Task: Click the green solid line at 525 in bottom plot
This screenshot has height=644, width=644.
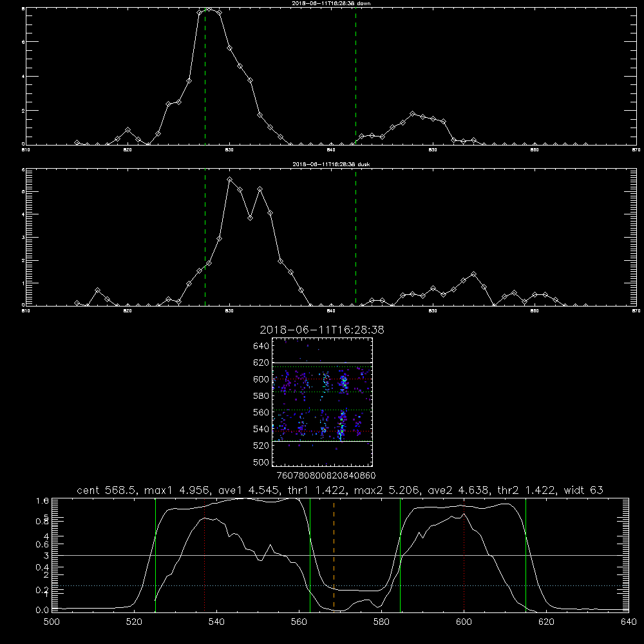Action: pos(155,554)
